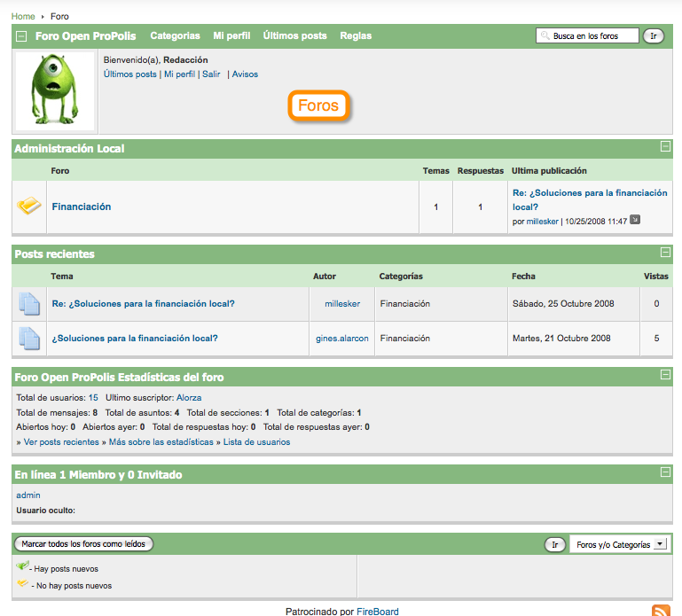
Task: Open millesker's profile in Ultima publicación
Action: point(543,222)
